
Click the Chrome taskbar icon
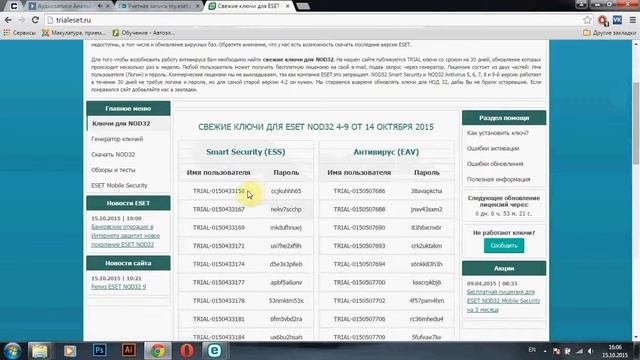pyautogui.click(x=158, y=351)
